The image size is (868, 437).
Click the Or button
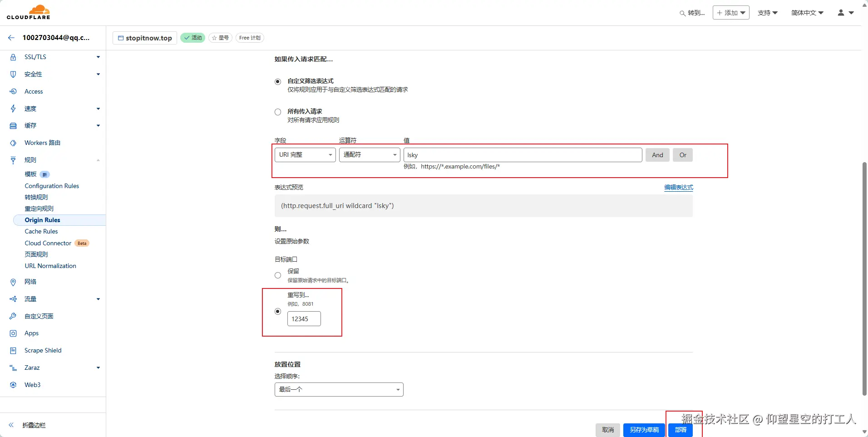coord(683,155)
